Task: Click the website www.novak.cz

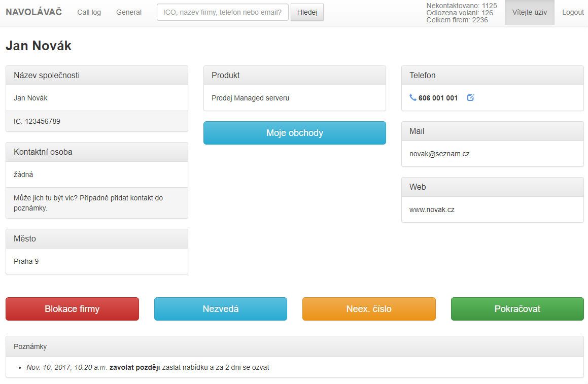Action: (x=432, y=210)
